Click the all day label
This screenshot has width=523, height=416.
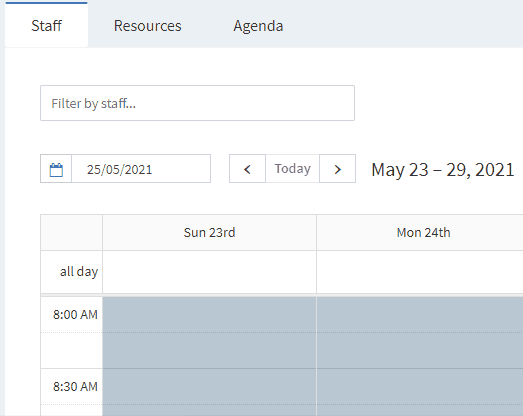[79, 272]
